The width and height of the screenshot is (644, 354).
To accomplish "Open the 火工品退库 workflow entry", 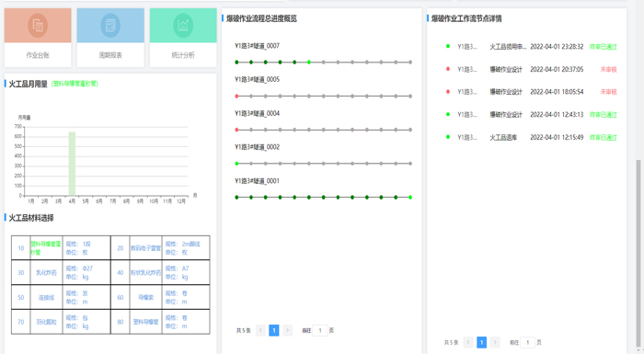I will tap(503, 138).
